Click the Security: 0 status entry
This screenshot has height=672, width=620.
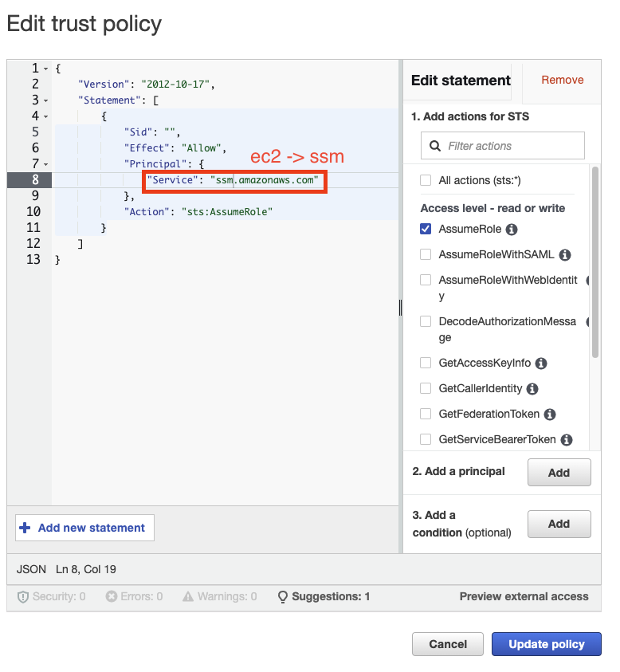(x=52, y=596)
